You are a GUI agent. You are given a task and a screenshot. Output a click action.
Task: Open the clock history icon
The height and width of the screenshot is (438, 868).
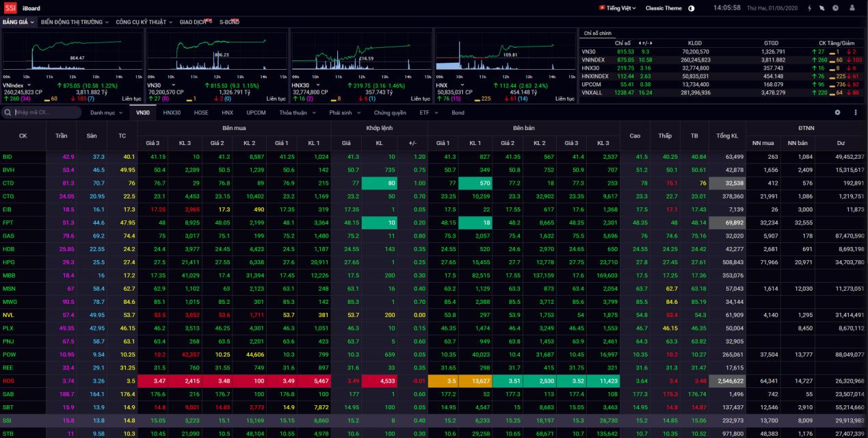[x=836, y=8]
